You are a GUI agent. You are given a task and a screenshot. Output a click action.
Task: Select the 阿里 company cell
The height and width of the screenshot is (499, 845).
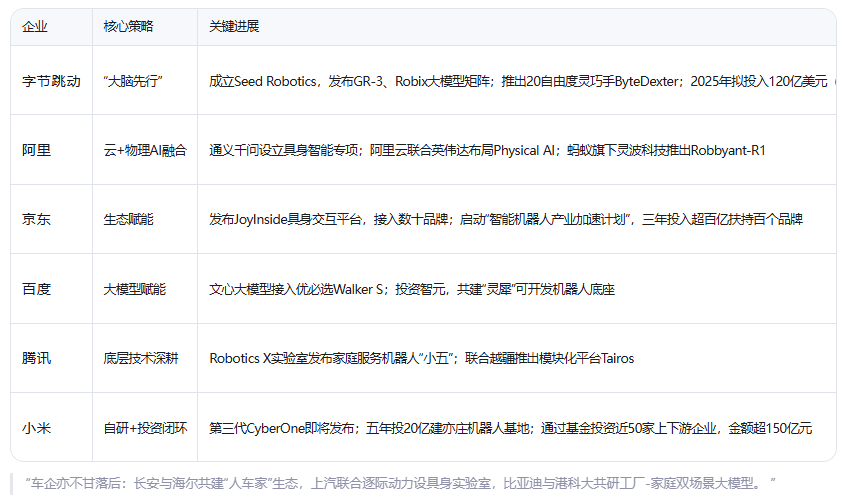(x=37, y=150)
